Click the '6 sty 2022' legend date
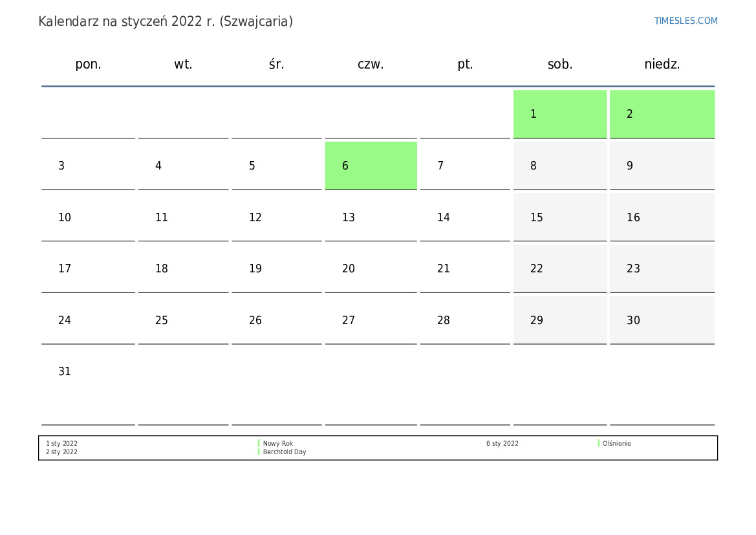The height and width of the screenshot is (535, 756). (x=502, y=444)
